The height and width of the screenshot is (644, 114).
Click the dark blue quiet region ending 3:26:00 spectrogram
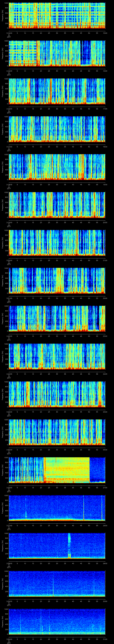97,468
